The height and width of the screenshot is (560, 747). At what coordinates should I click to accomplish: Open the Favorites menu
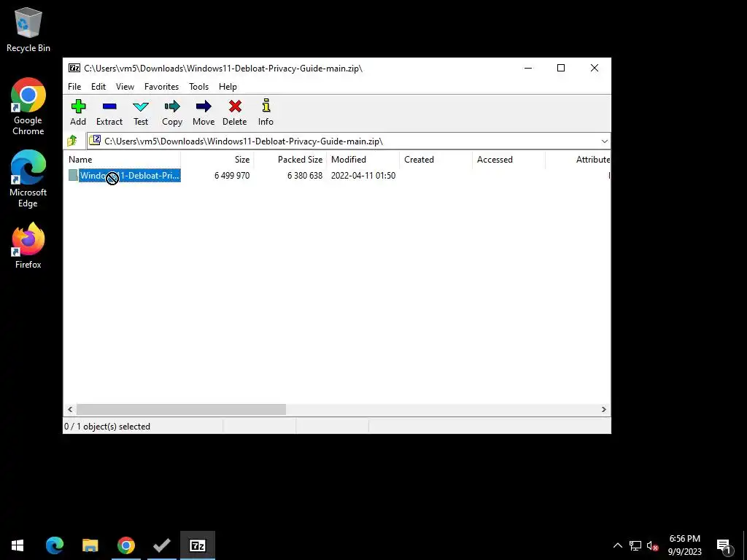click(x=161, y=87)
